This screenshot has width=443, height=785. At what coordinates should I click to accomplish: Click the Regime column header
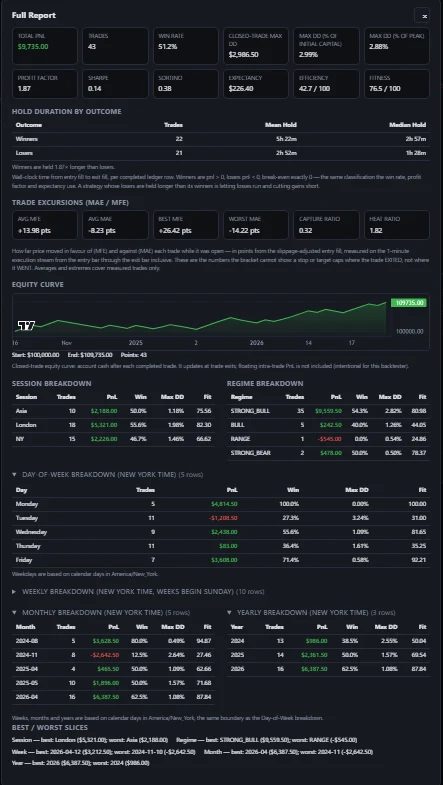(240, 397)
